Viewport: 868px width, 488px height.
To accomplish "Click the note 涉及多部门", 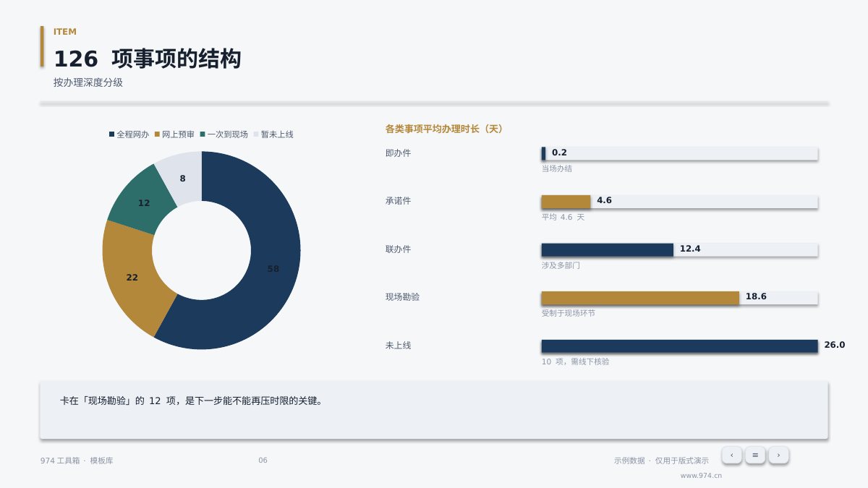I will (x=561, y=265).
